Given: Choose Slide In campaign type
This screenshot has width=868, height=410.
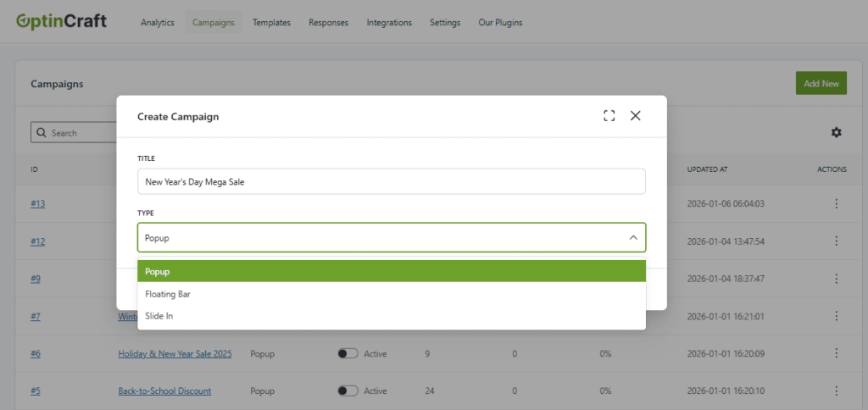Looking at the screenshot, I should [392, 316].
